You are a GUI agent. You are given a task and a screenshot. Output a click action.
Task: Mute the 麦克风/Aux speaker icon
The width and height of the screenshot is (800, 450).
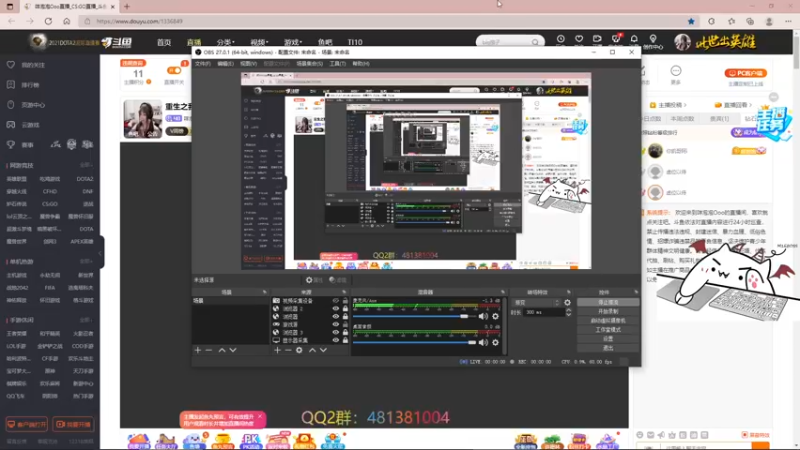tap(483, 316)
